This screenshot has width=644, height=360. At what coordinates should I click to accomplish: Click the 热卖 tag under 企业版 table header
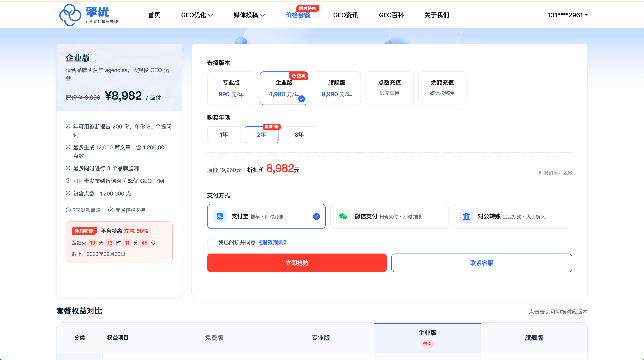coord(427,344)
